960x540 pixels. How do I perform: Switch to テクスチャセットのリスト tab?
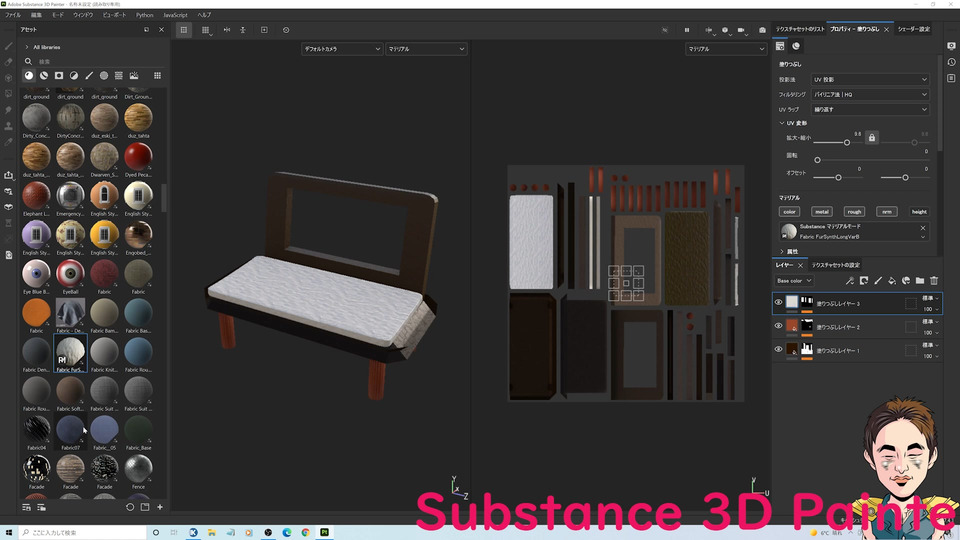pyautogui.click(x=800, y=29)
